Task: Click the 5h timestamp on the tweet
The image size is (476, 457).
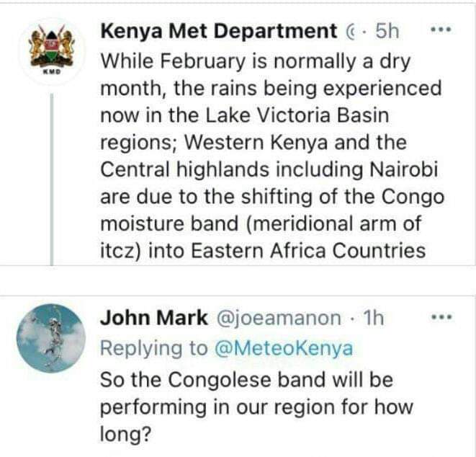Action: 387,32
